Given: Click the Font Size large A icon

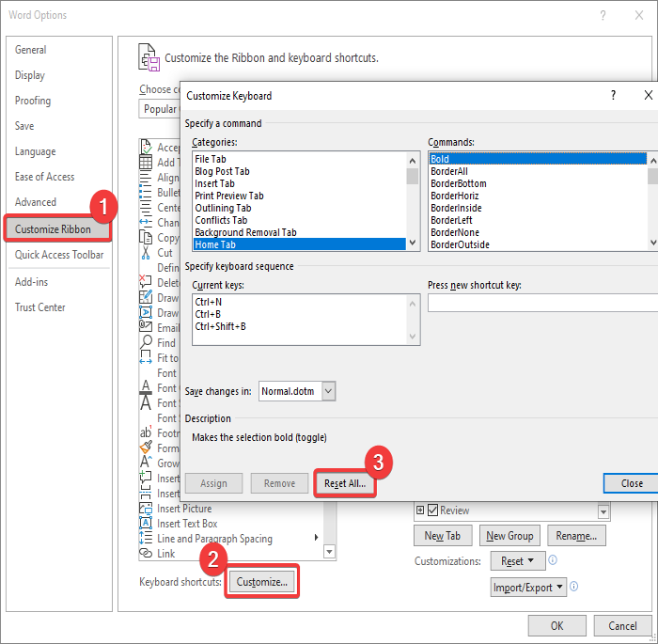Looking at the screenshot, I should [x=146, y=402].
